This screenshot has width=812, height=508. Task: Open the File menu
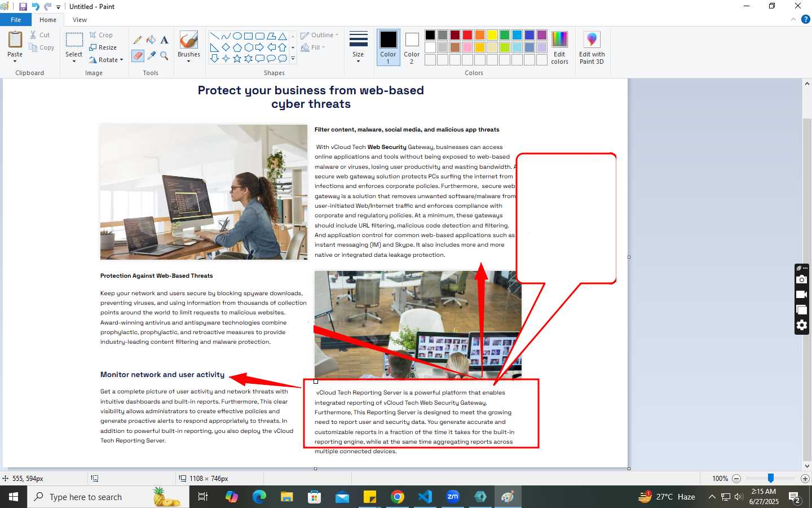(x=16, y=20)
